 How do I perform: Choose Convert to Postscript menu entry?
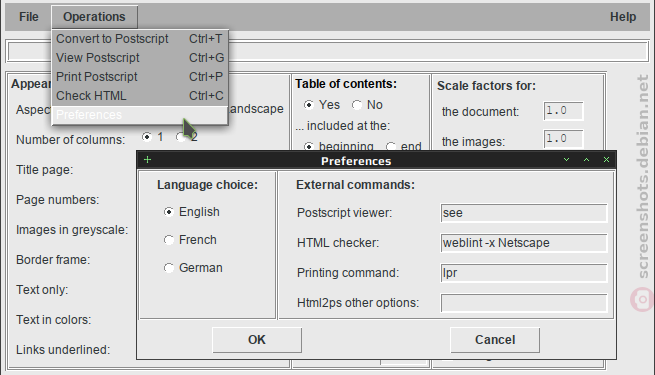(140, 39)
